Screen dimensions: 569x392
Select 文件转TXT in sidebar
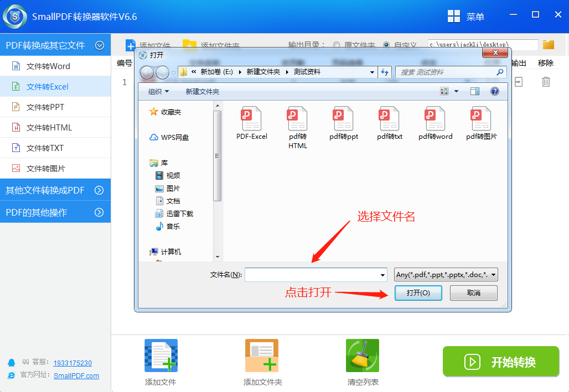click(55, 148)
